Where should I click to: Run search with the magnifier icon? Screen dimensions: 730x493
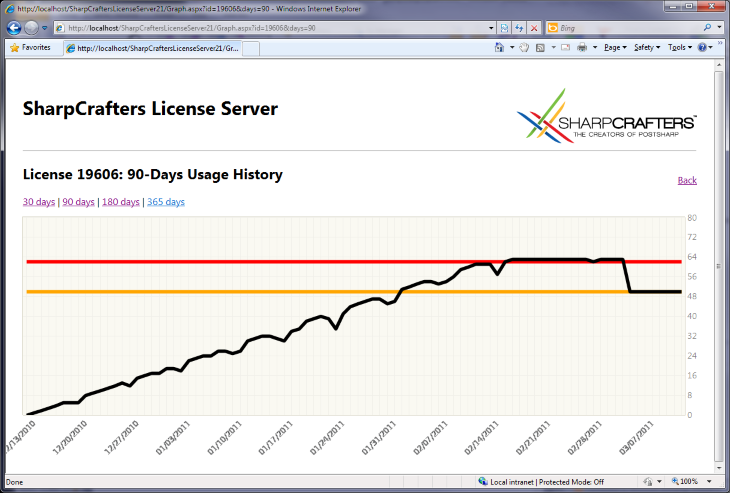pyautogui.click(x=707, y=27)
